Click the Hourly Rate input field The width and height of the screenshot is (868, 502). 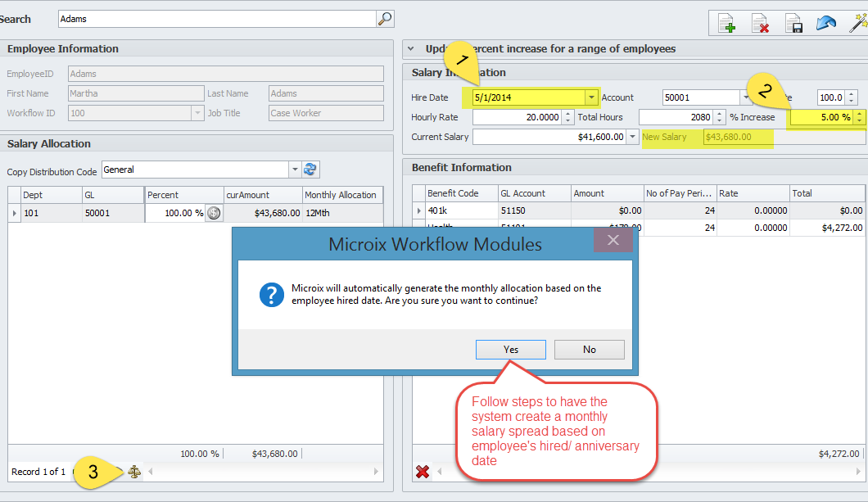[517, 117]
